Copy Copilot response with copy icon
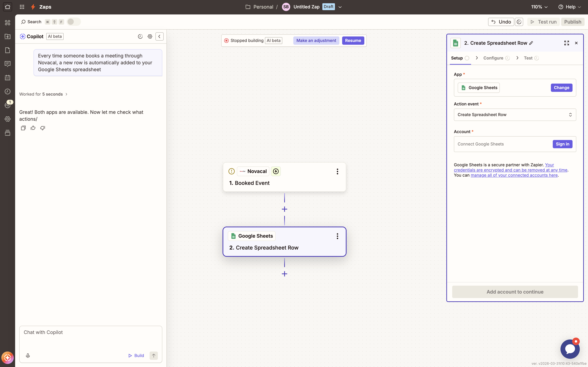The height and width of the screenshot is (367, 588). (x=23, y=128)
